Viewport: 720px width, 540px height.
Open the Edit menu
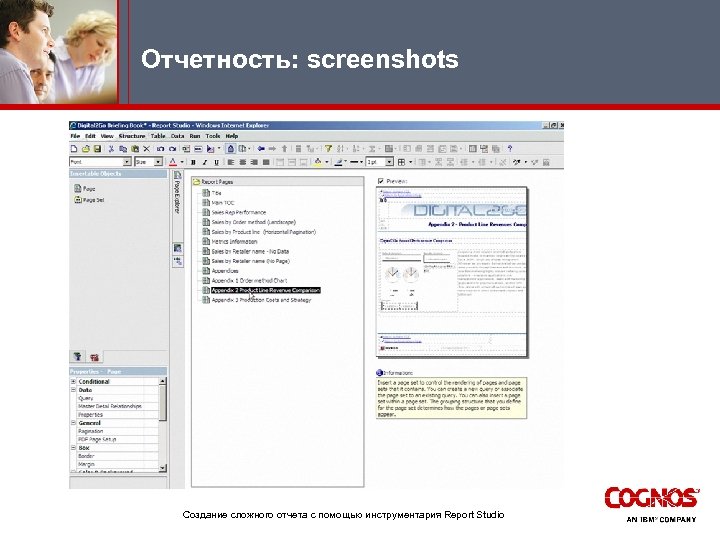coord(90,136)
